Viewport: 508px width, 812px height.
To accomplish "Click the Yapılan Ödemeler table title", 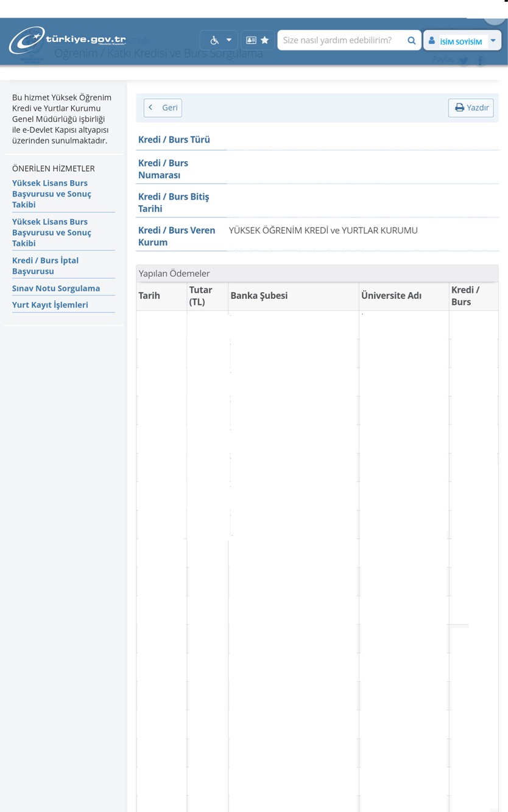I will point(174,273).
